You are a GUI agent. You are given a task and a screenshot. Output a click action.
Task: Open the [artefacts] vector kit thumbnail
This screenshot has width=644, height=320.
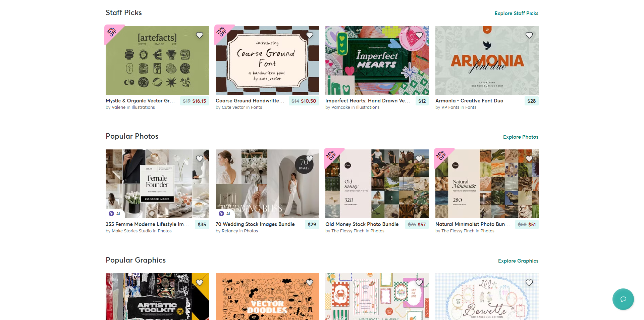click(157, 60)
